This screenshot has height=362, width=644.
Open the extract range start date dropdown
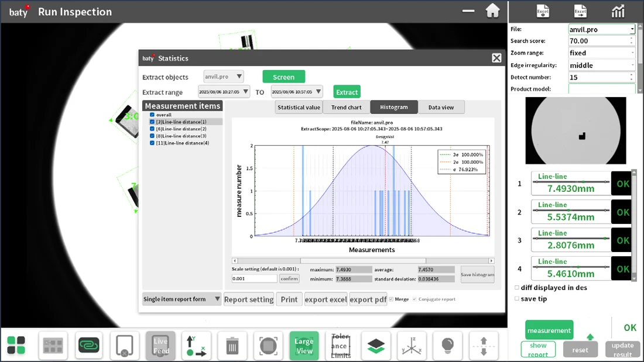(224, 92)
